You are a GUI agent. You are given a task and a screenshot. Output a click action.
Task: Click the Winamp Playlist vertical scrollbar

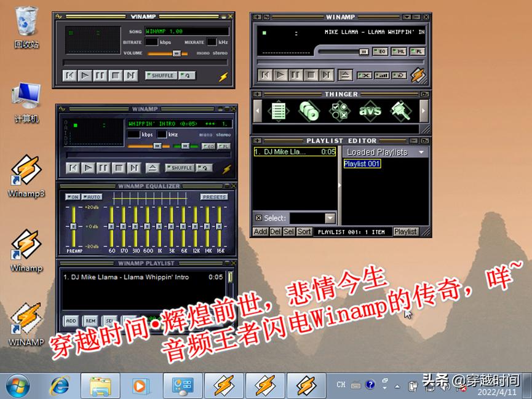point(231,277)
